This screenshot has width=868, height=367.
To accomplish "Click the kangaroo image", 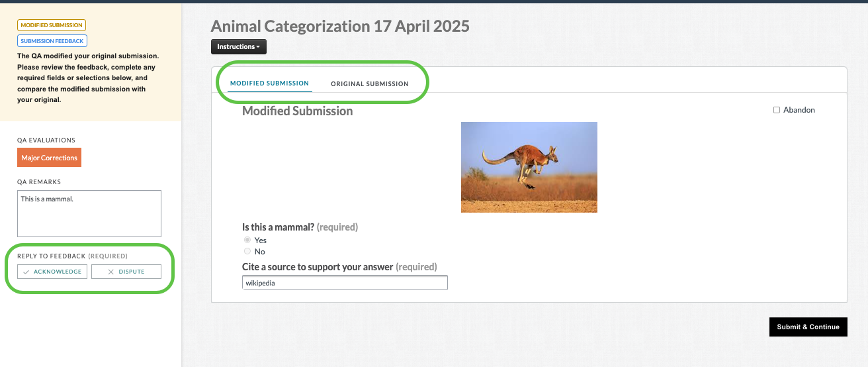I will pyautogui.click(x=529, y=167).
